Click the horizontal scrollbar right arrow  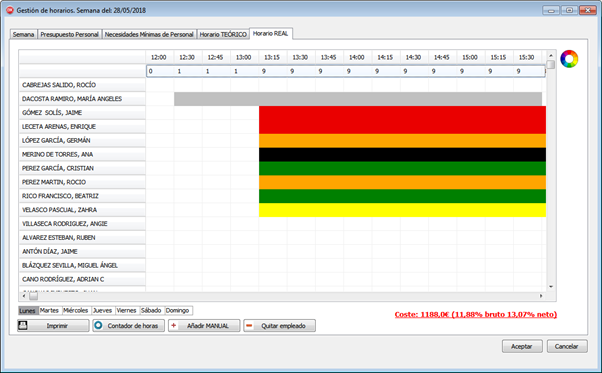pyautogui.click(x=541, y=296)
